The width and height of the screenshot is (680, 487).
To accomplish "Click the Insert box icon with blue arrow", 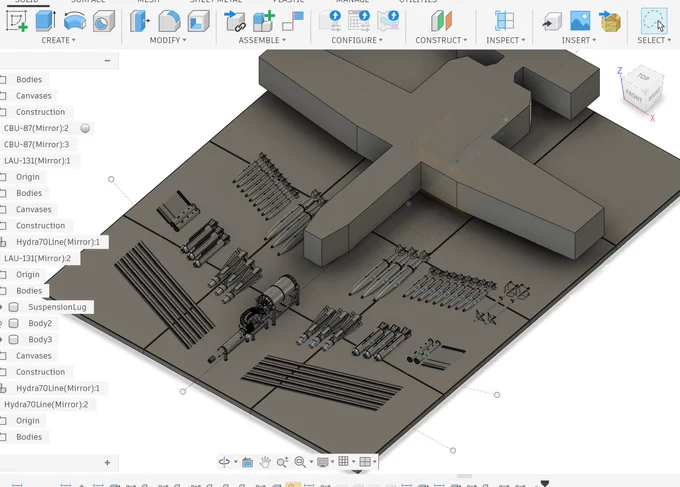I will (x=610, y=21).
